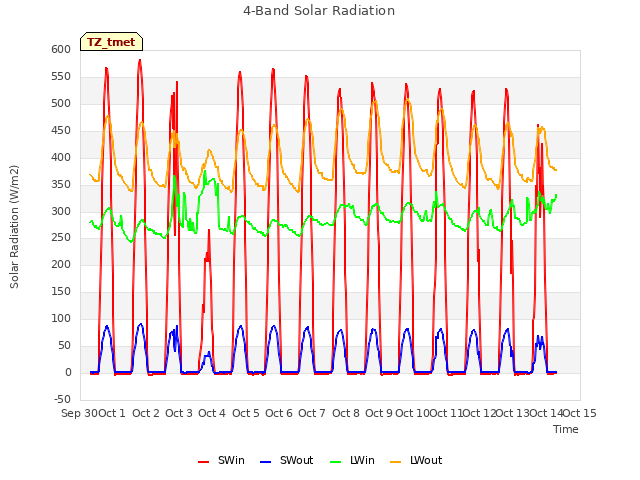The width and height of the screenshot is (640, 480).
Task: Click the x-axis label 'Oct 15'
Action: tap(580, 413)
